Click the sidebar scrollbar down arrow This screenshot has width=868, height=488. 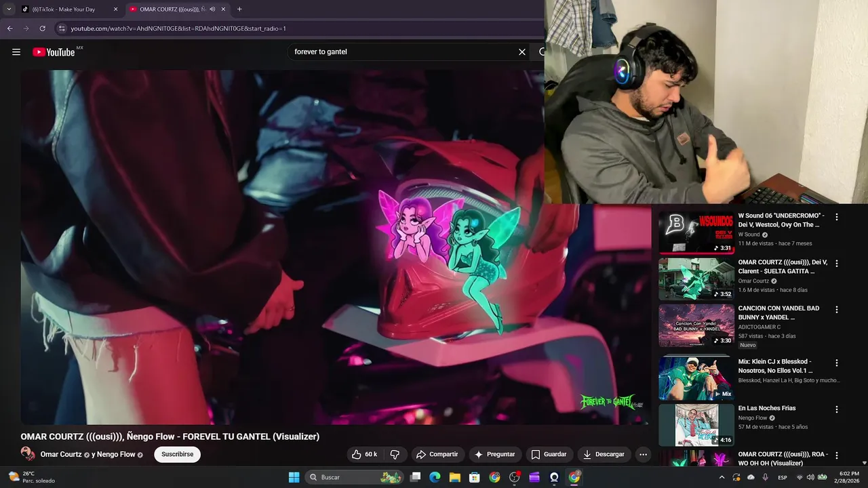[x=864, y=463]
